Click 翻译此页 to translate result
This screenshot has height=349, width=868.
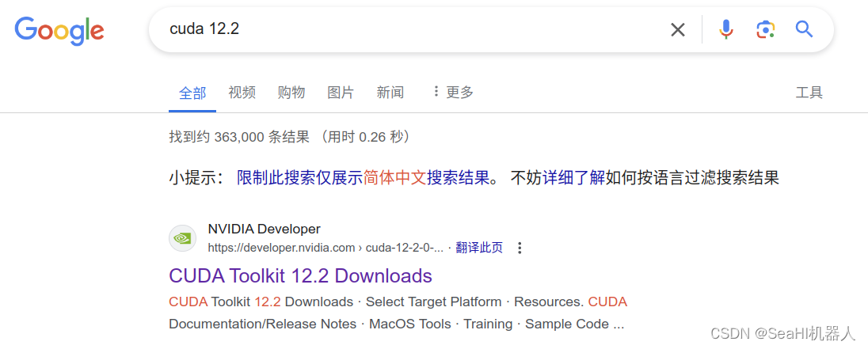[479, 248]
